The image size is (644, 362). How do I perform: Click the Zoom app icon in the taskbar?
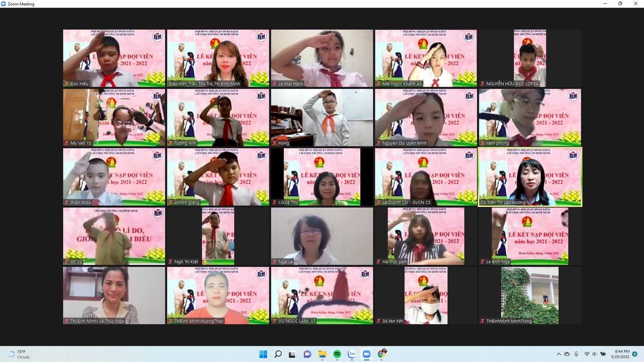[367, 354]
